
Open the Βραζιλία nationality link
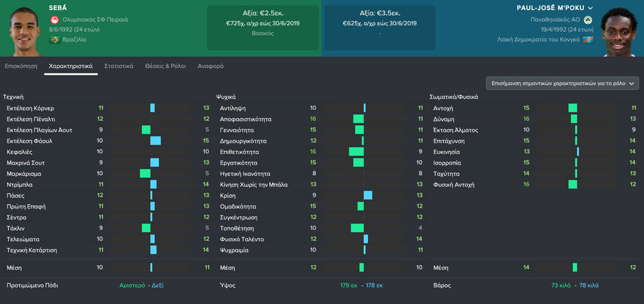75,40
